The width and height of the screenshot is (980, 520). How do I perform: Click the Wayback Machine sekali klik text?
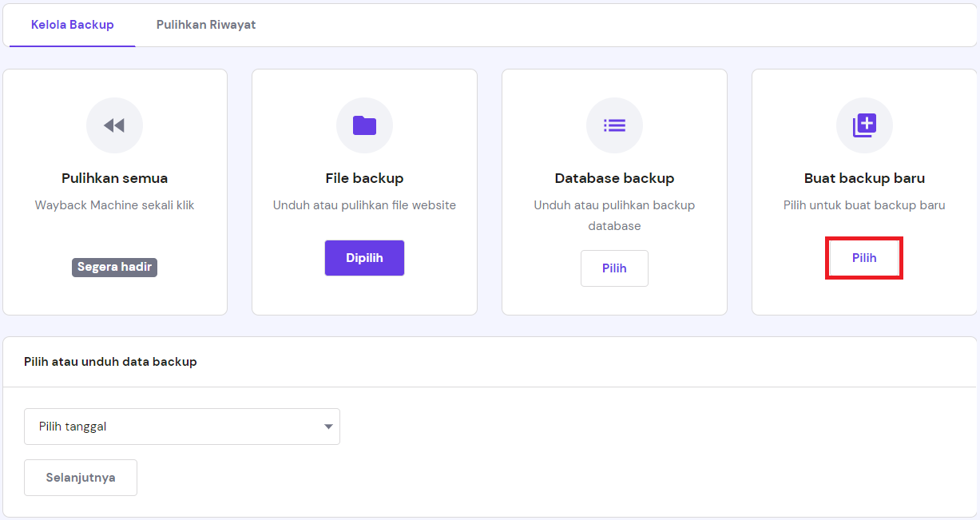[x=114, y=205]
